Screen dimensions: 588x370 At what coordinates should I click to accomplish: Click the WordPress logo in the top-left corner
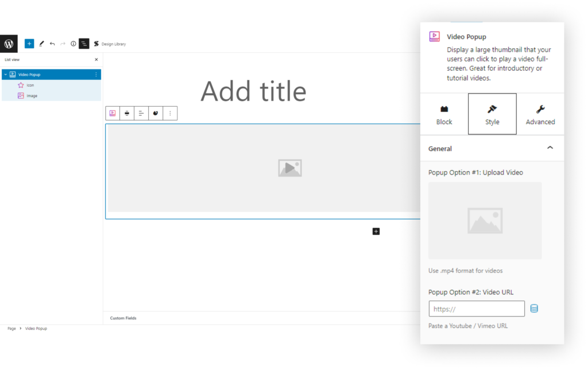coord(9,44)
